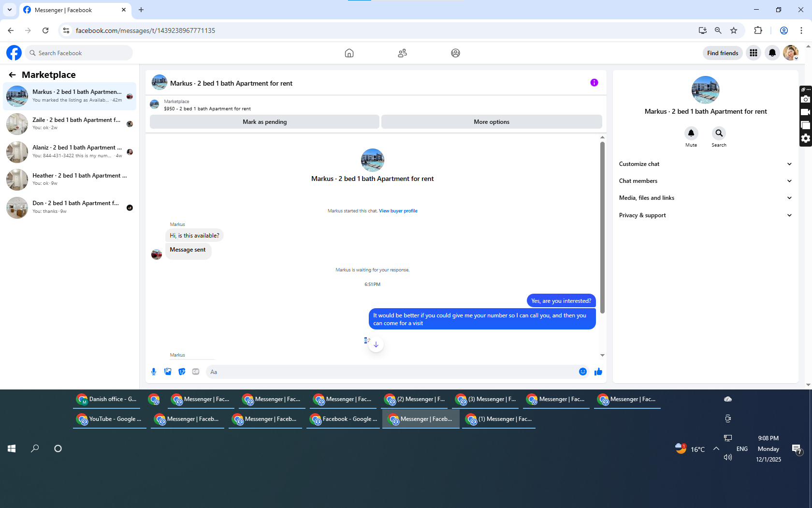
Task: Open Alaniz's apartment chat
Action: point(70,151)
